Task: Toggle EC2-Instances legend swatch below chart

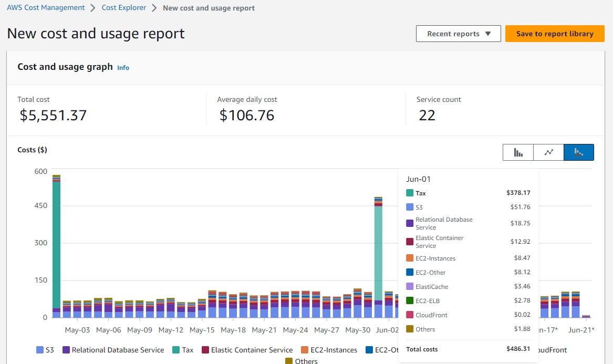Action: [x=305, y=350]
